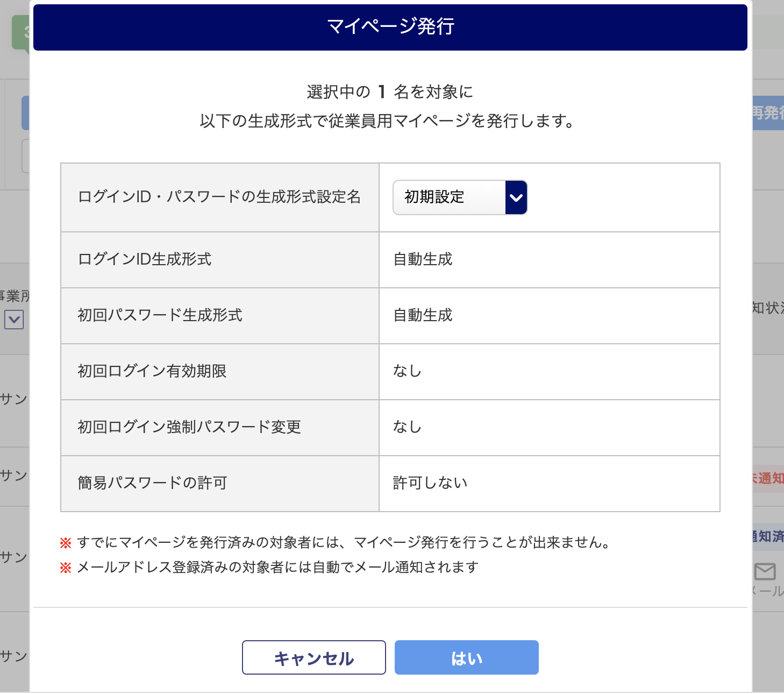Confirm issuance with the はい button
The height and width of the screenshot is (694, 784).
pyautogui.click(x=467, y=657)
